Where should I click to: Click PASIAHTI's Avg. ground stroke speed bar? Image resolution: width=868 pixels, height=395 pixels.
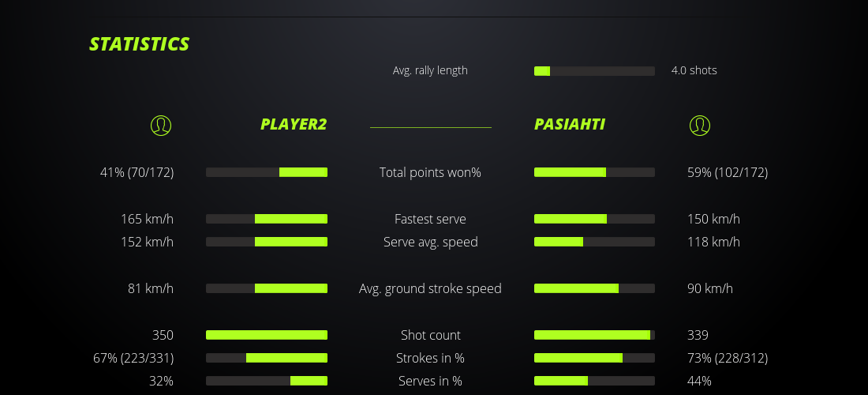tap(594, 288)
